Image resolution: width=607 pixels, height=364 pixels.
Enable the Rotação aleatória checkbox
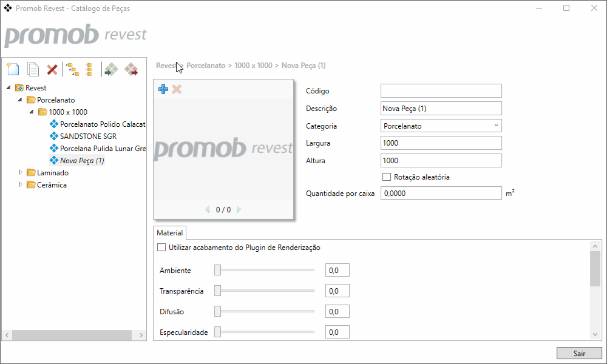coord(386,177)
